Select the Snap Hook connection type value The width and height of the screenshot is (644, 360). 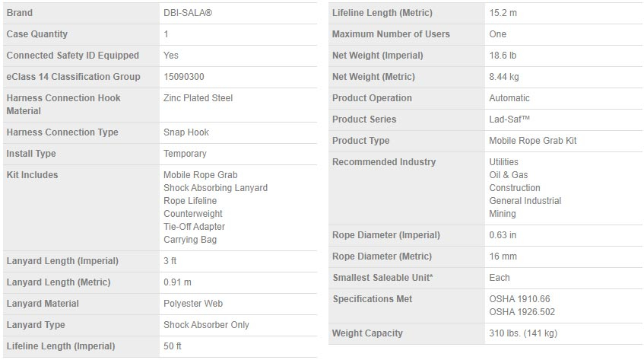186,132
